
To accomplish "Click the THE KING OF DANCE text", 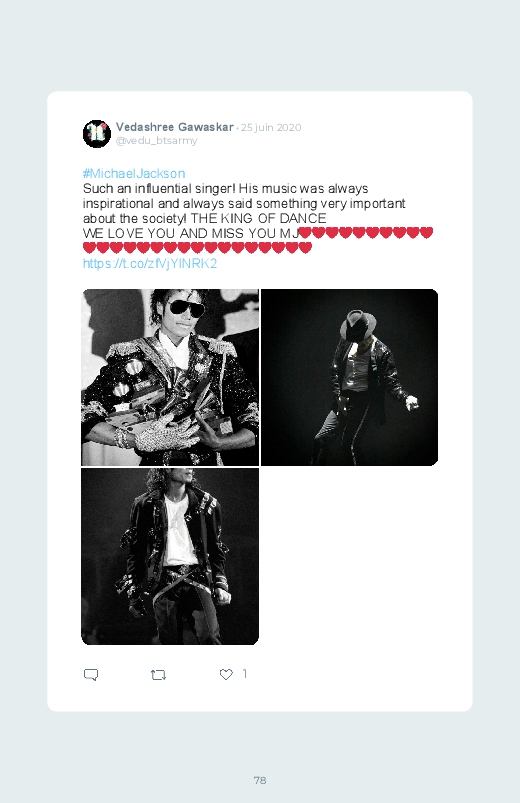I will click(x=258, y=218).
